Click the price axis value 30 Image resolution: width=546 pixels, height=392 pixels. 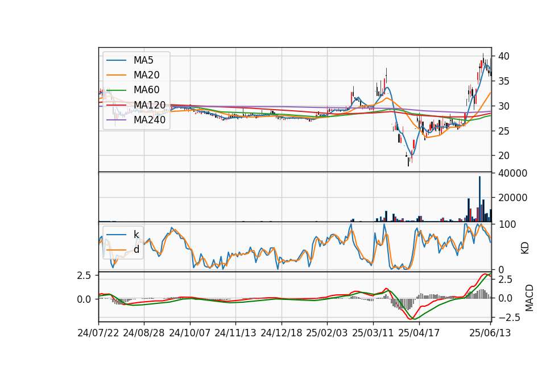[504, 106]
